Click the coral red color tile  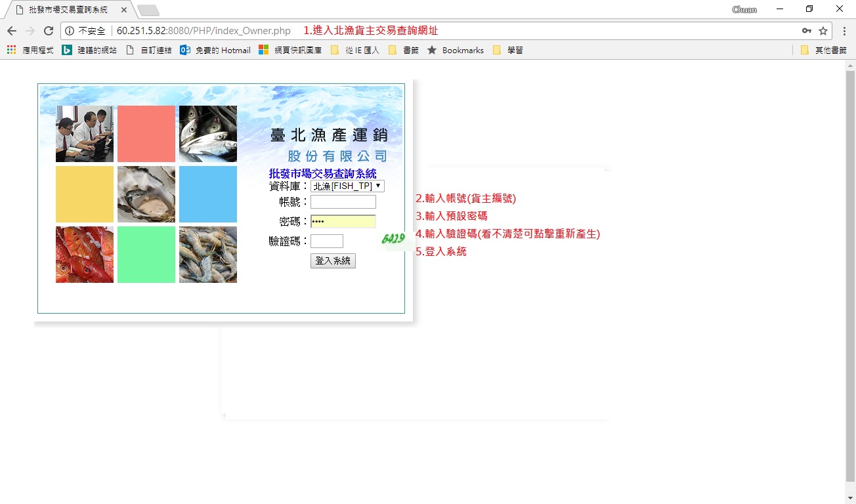(146, 134)
